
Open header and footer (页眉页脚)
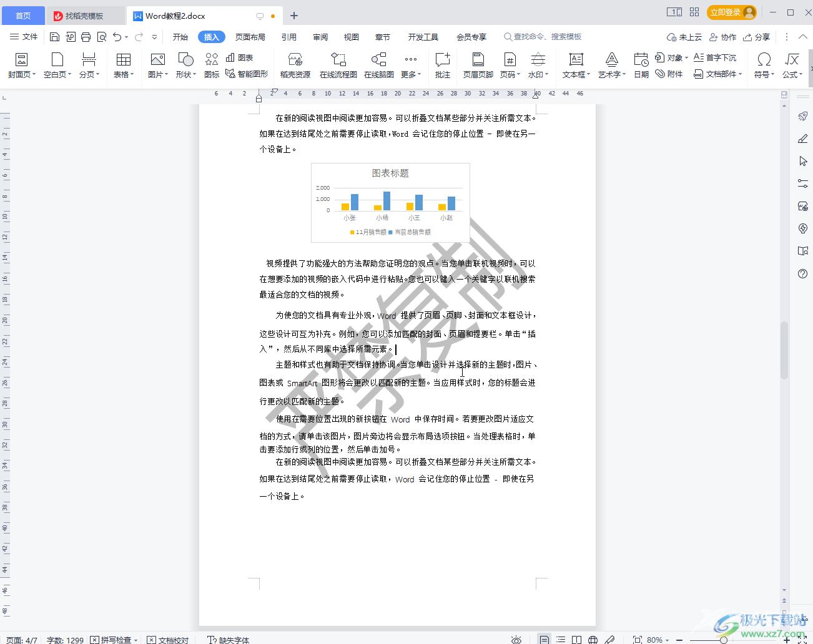pyautogui.click(x=478, y=65)
